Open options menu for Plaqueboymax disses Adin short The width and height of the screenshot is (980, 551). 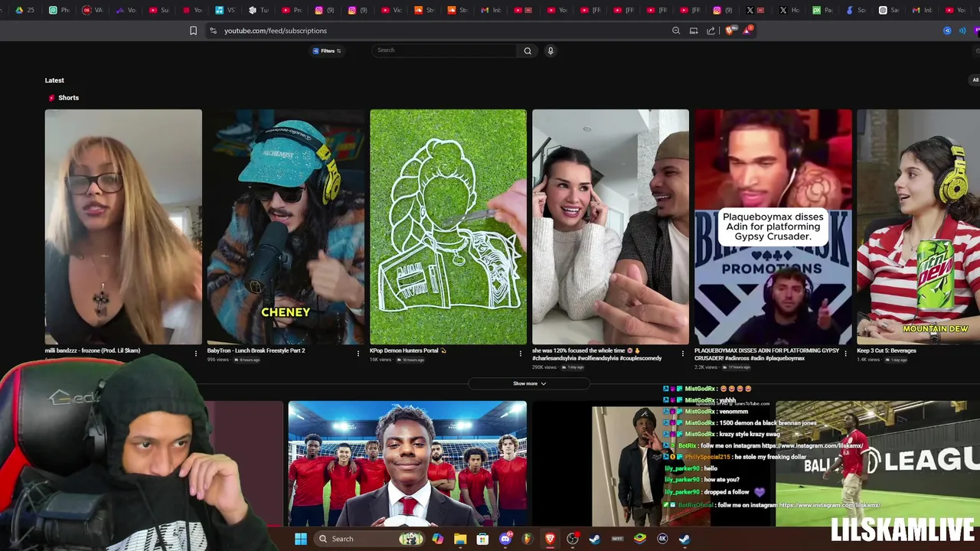[x=845, y=354]
